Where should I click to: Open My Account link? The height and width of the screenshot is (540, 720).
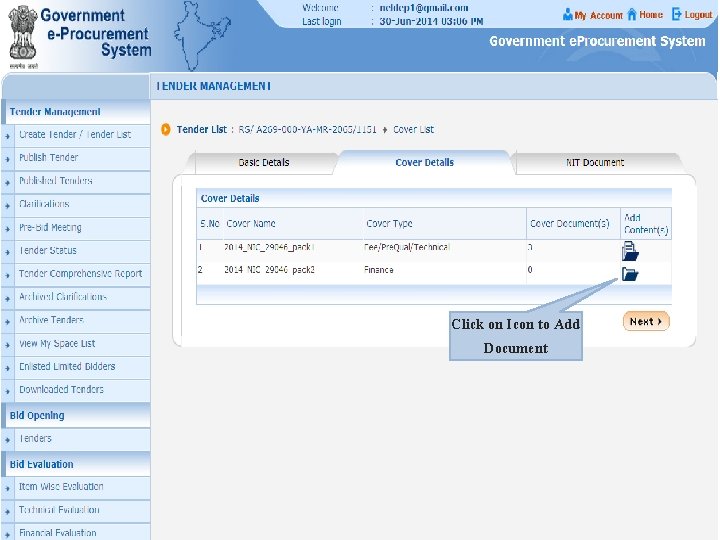(598, 15)
